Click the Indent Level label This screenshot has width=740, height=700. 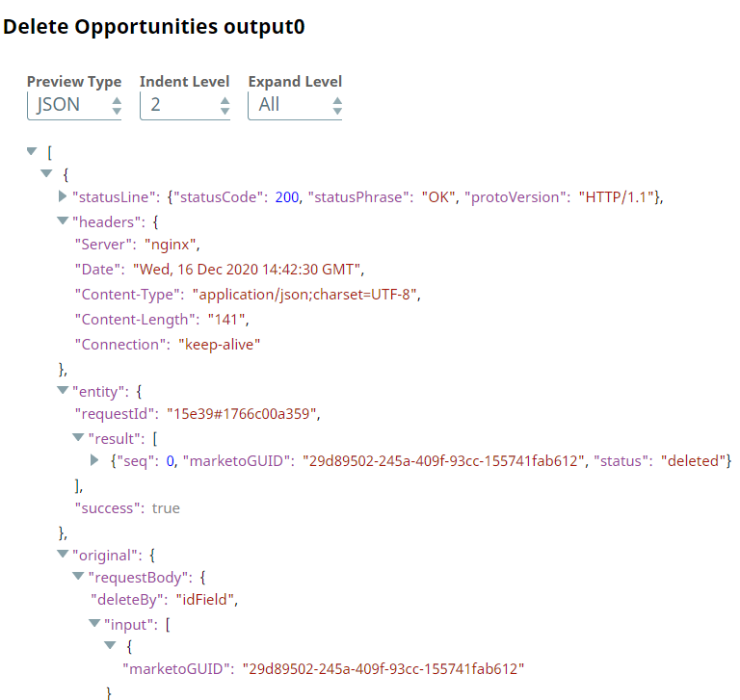[x=185, y=82]
